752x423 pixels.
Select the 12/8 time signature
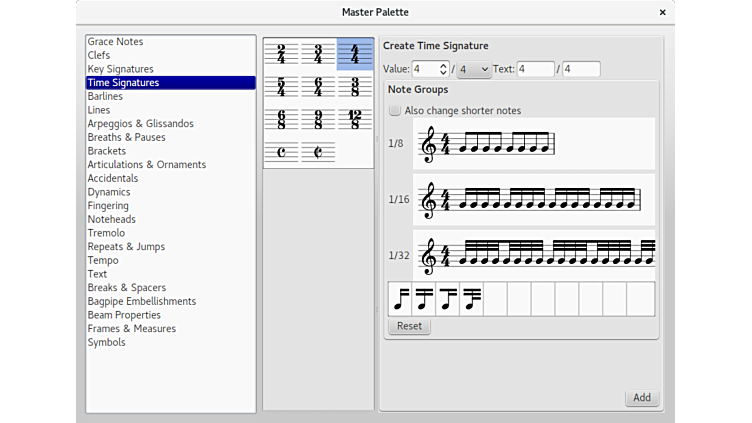(354, 120)
